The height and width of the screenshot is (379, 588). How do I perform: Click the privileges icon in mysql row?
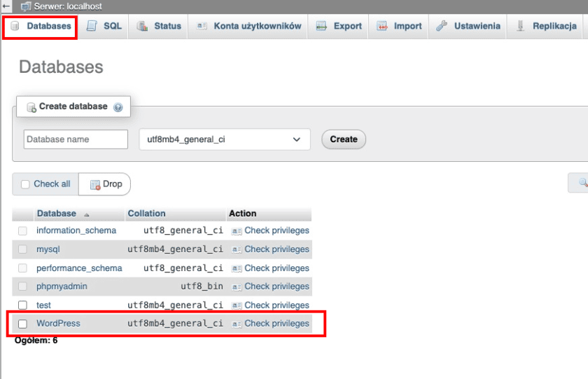coord(237,249)
